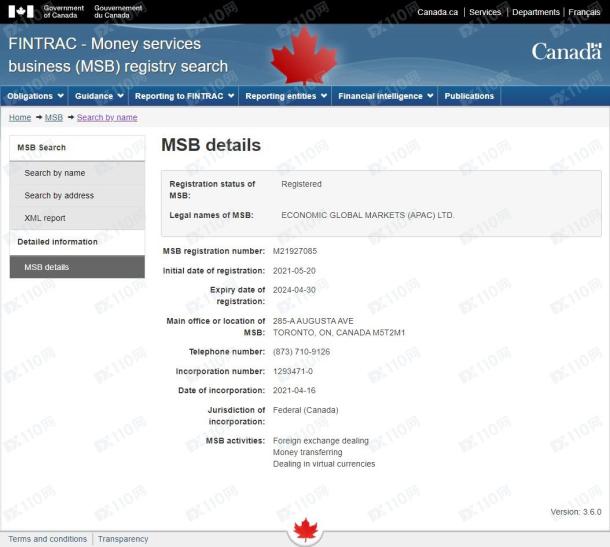The width and height of the screenshot is (610, 547).
Task: Click the Search by name breadcrumb
Action: pyautogui.click(x=107, y=117)
